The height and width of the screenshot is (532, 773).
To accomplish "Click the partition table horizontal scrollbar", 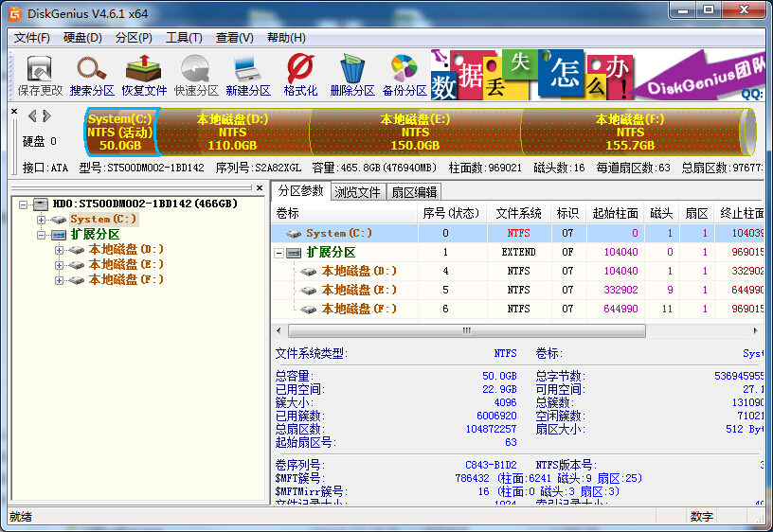I will [464, 331].
